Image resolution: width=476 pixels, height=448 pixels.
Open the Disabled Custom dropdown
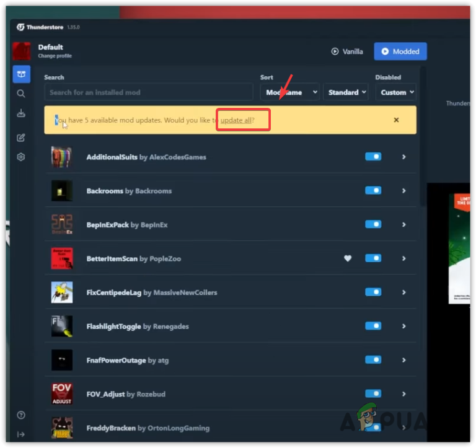point(396,92)
